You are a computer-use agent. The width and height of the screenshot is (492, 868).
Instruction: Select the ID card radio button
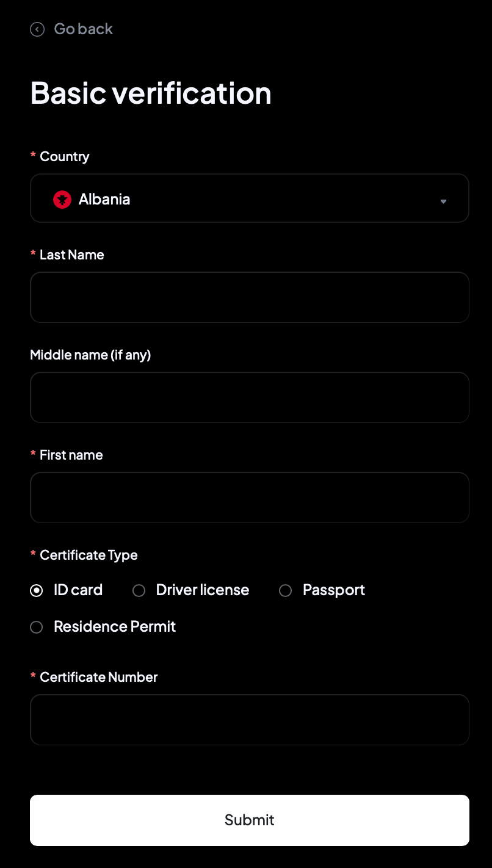pos(37,590)
